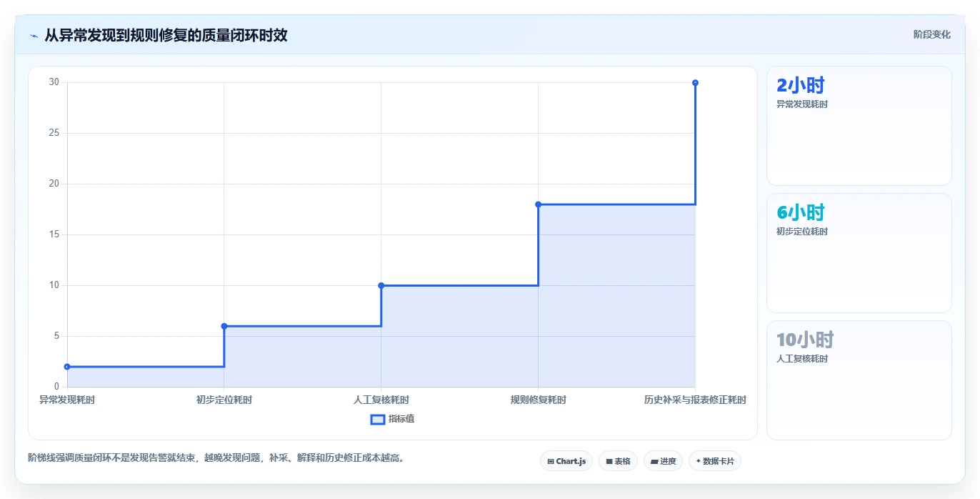Click the x-axis label 人工复核耗时
This screenshot has width=980, height=499.
tap(381, 400)
